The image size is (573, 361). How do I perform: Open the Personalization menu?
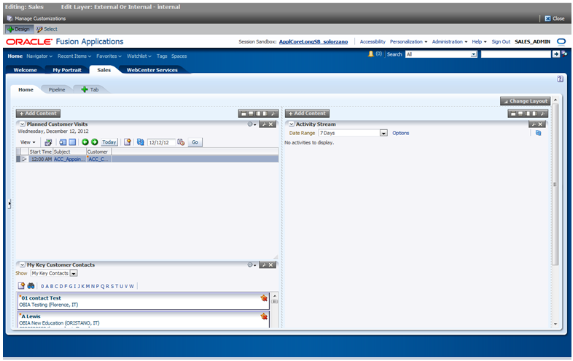coord(408,42)
